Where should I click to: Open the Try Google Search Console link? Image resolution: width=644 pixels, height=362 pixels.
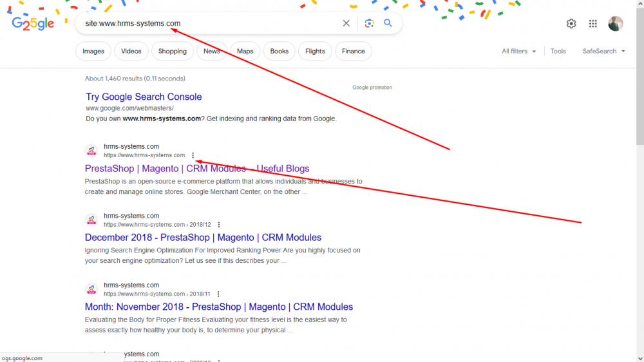(x=144, y=97)
